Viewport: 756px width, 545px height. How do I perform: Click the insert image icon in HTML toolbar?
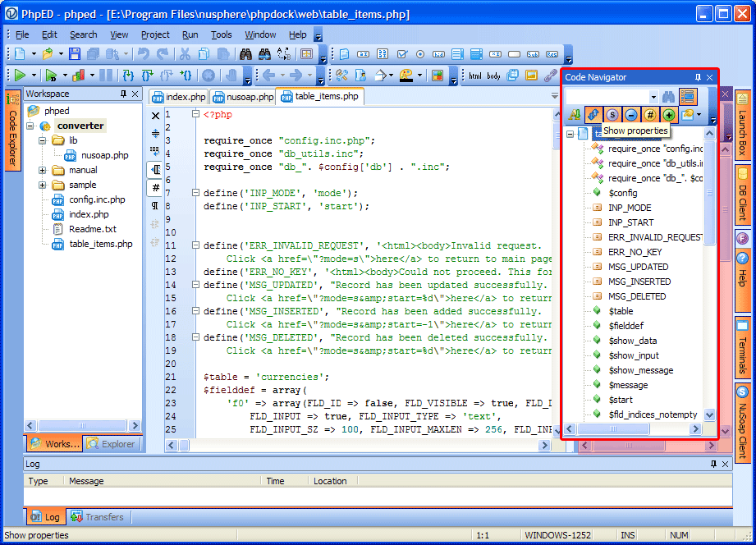pyautogui.click(x=531, y=76)
